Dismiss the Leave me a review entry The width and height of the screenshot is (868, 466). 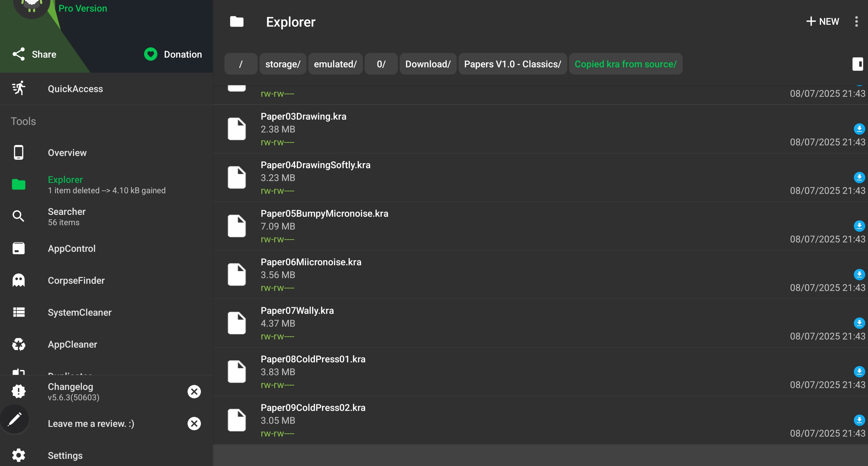point(194,423)
